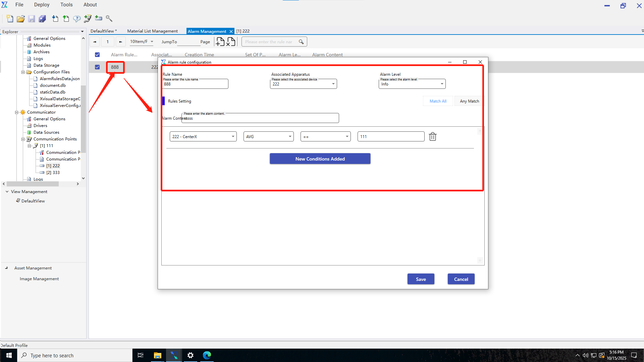Click the magic wand toolbar icon
The width and height of the screenshot is (644, 362).
109,18
